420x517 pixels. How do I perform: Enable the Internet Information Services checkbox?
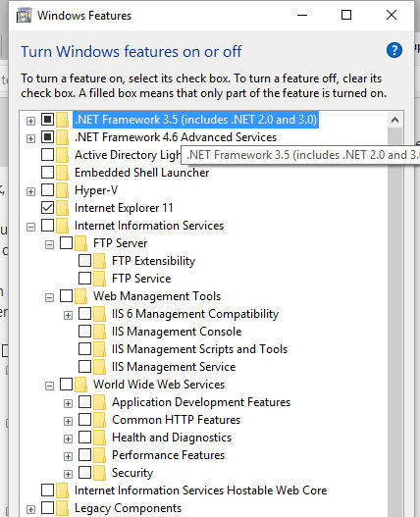[x=47, y=226]
